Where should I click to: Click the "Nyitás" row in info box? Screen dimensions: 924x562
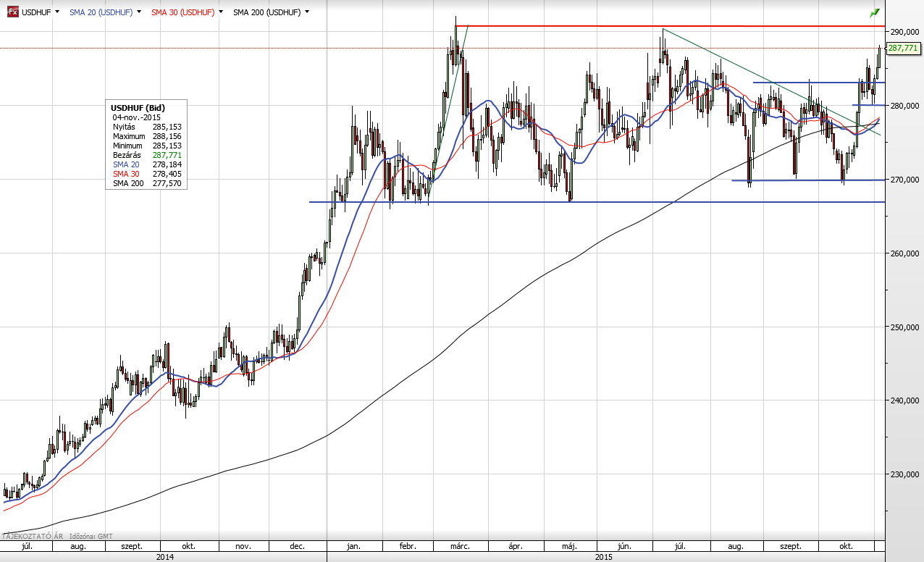[147, 127]
